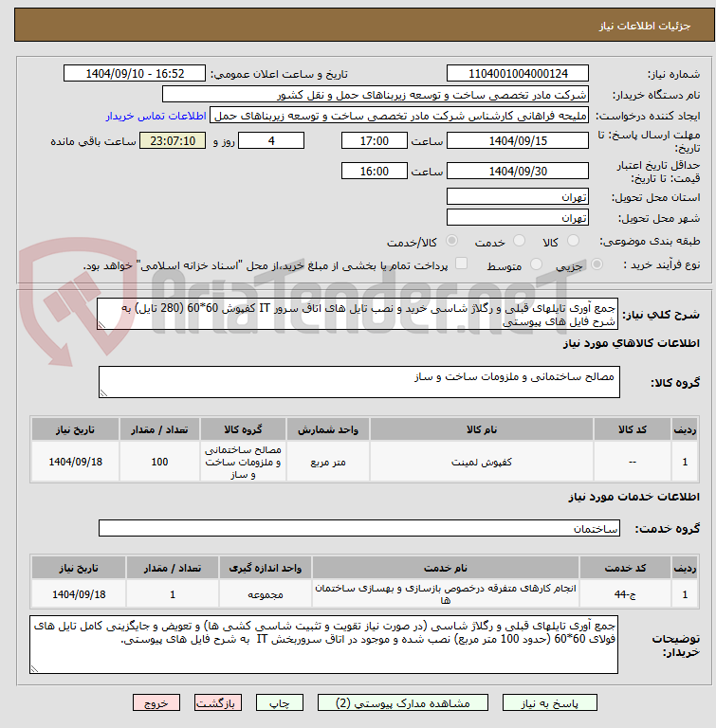Click the توضیحات خریدار text area
This screenshot has width=716, height=728.
point(323,645)
